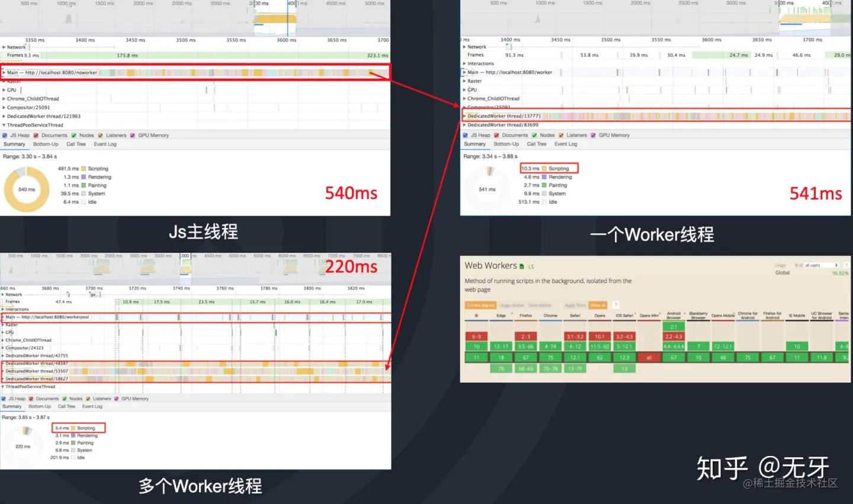Open the Call Tree tab in the workerpool panel
Screen dimensions: 853x504
(x=66, y=406)
